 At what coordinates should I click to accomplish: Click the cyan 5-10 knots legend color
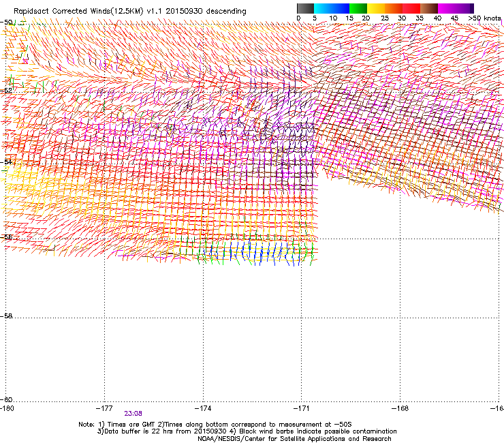click(323, 8)
